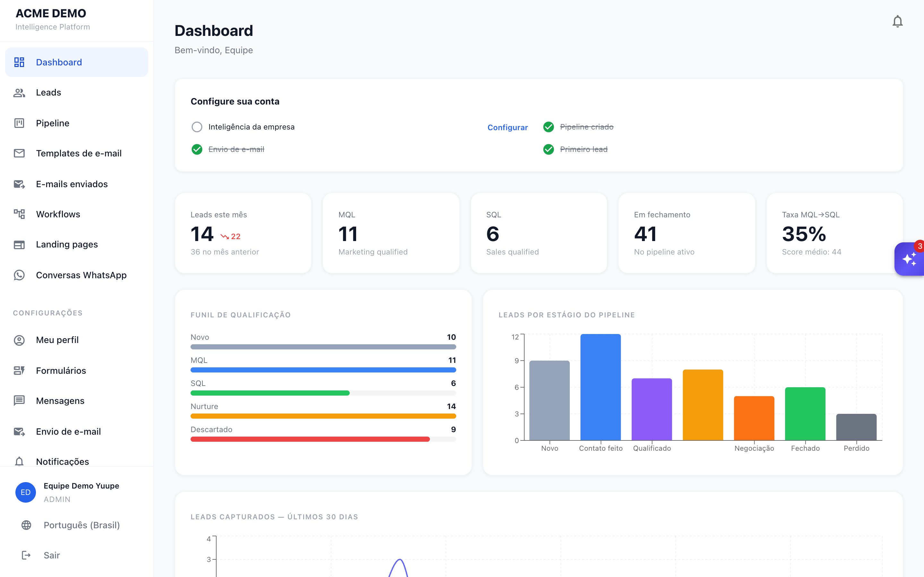
Task: Select the Pipeline board icon
Action: 19,123
